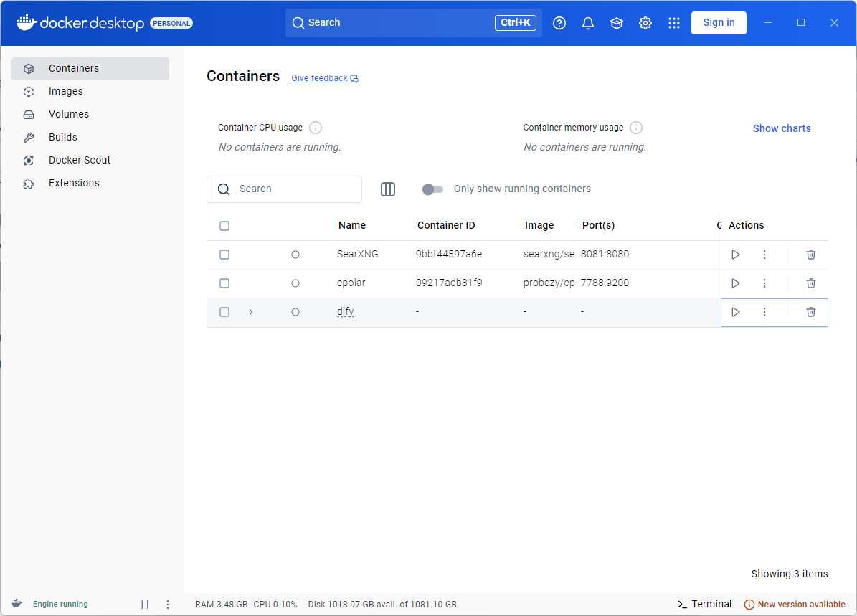Image resolution: width=857 pixels, height=616 pixels.
Task: Focus the top global Search bar
Action: [x=413, y=23]
